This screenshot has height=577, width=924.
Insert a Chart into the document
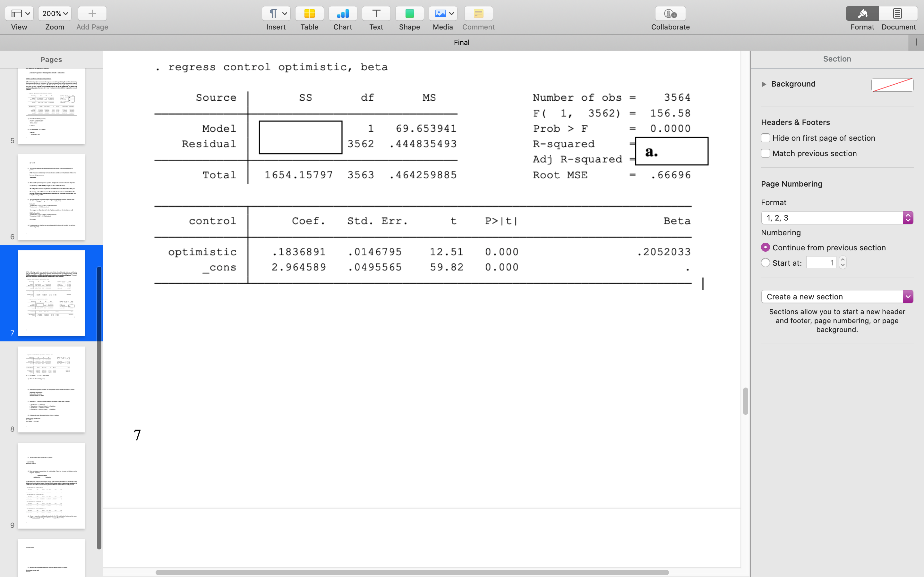click(x=343, y=13)
